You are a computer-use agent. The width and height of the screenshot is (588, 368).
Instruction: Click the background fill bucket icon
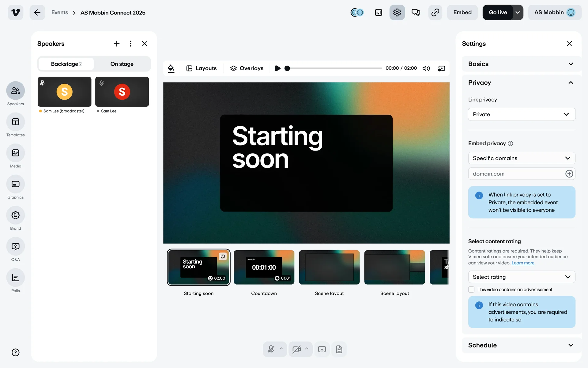pyautogui.click(x=171, y=68)
